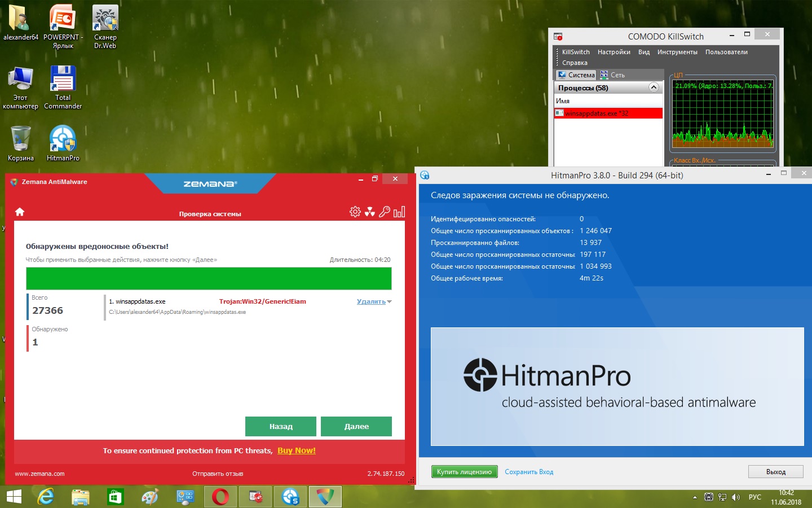Open Windows Store from taskbar
This screenshot has height=508, width=812.
[x=116, y=497]
